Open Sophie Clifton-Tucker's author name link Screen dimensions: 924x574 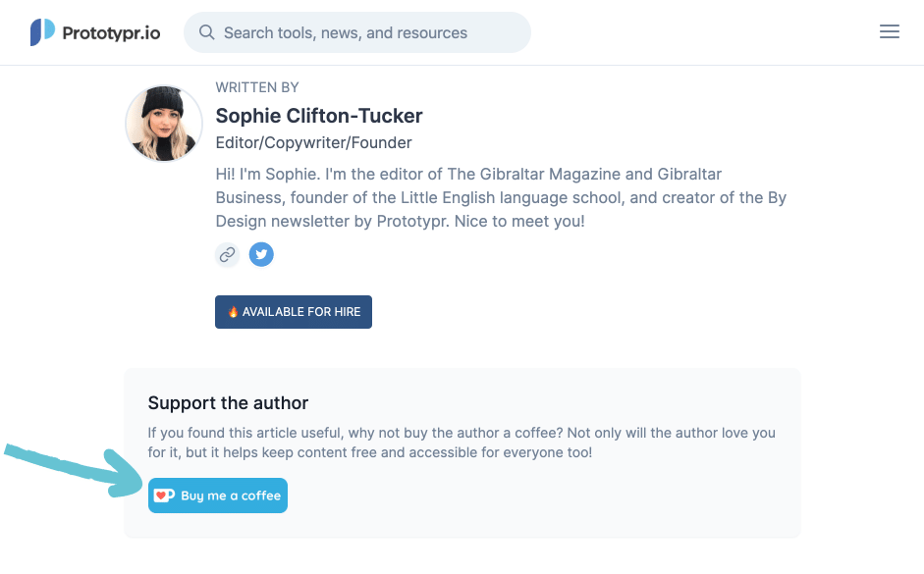319,116
